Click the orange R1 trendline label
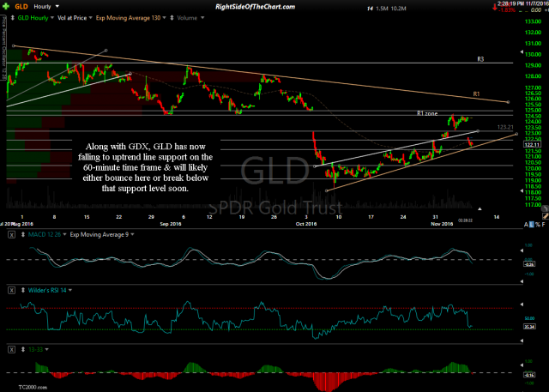Image resolution: width=549 pixels, height=392 pixels. (x=476, y=93)
